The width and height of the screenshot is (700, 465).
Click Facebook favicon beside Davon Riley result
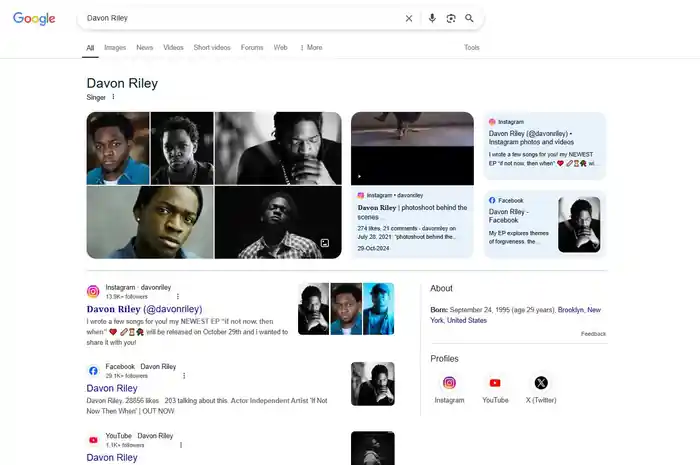click(93, 370)
